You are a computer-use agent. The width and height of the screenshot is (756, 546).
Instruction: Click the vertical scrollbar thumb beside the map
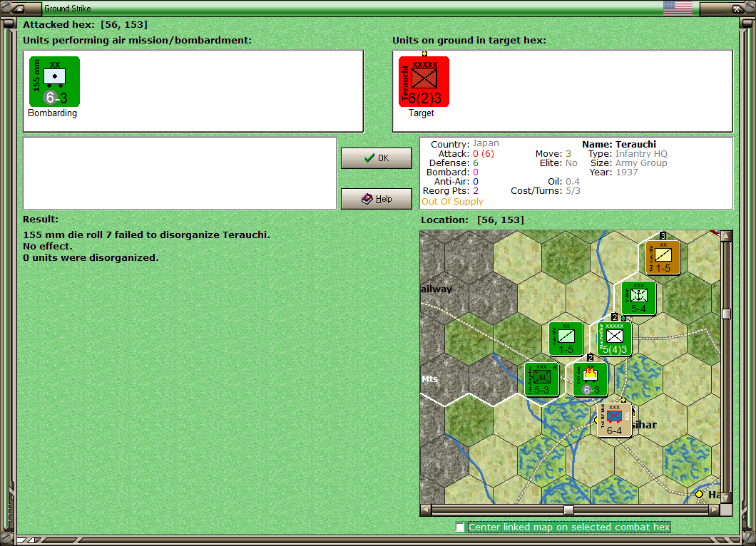tap(726, 314)
